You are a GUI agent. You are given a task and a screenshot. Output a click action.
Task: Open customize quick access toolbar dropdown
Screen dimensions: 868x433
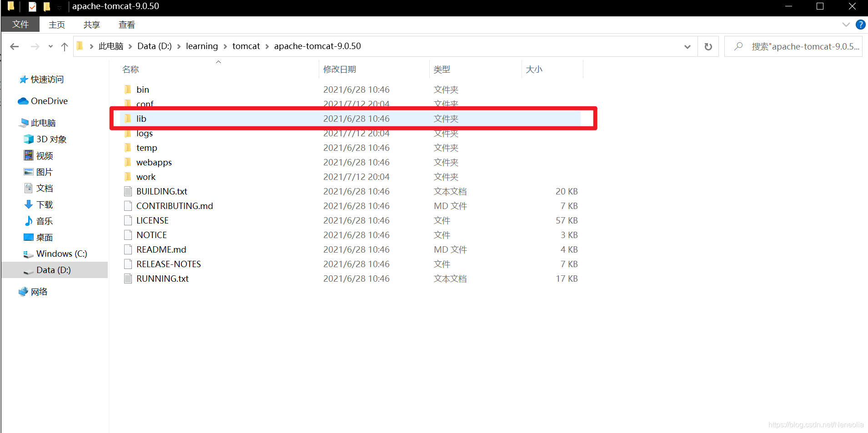[59, 7]
